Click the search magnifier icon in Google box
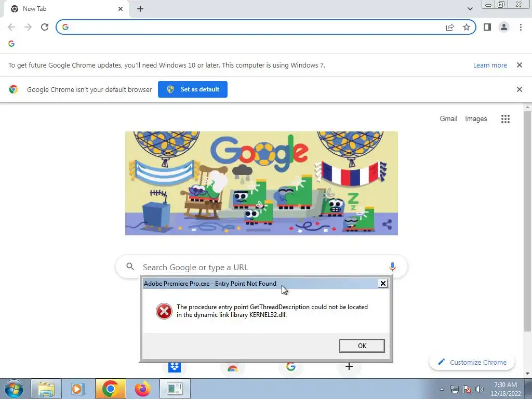The width and height of the screenshot is (532, 399). (130, 267)
